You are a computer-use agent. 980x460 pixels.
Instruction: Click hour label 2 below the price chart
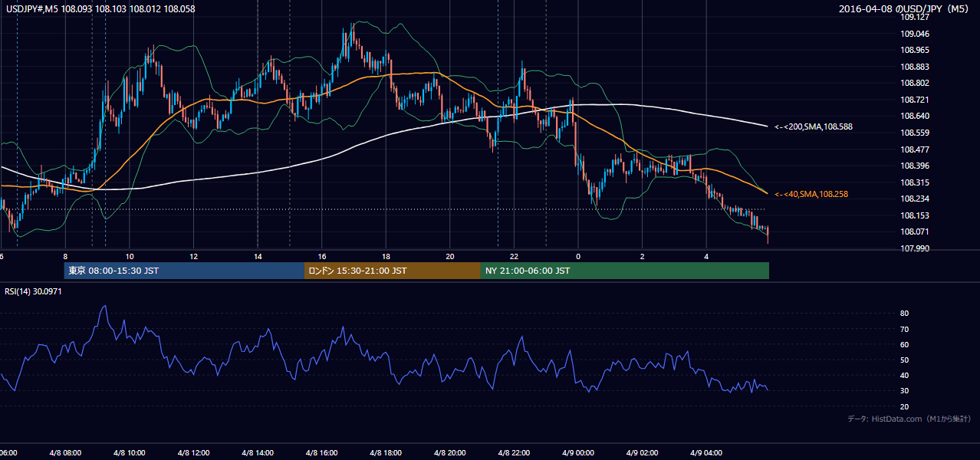pos(643,256)
